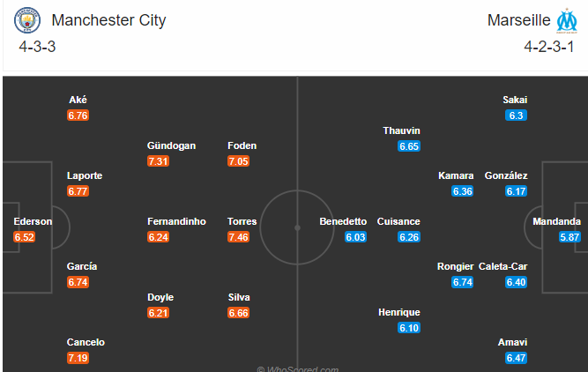
Task: Click the Marseille club logo
Action: pyautogui.click(x=565, y=21)
